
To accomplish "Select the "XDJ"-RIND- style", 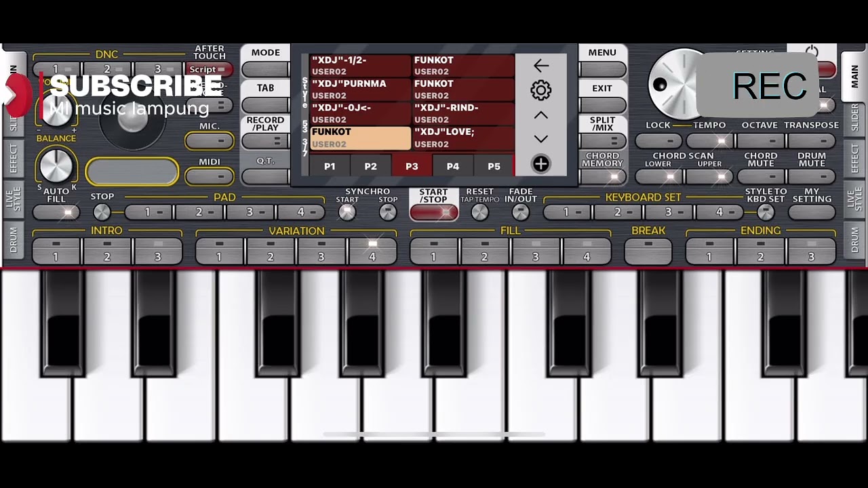I will click(x=463, y=114).
